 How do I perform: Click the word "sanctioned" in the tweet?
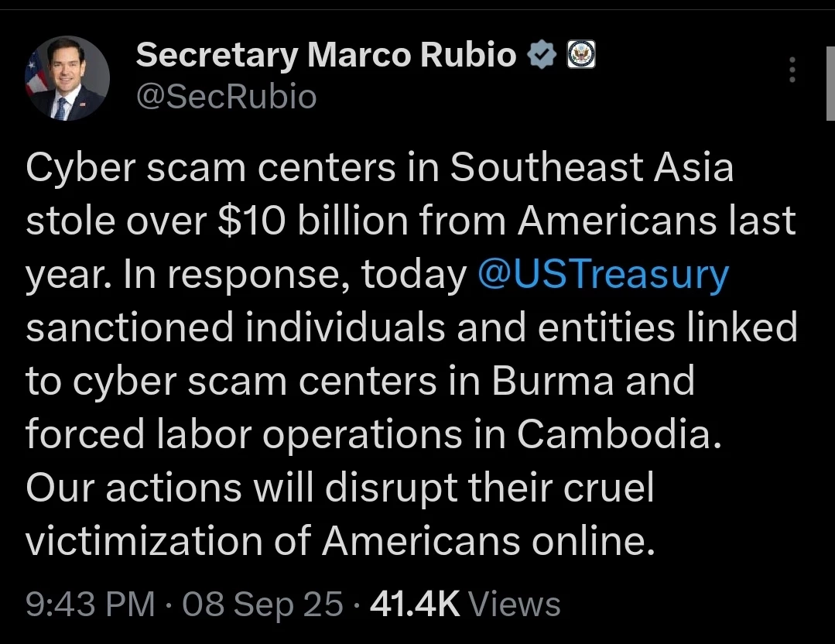130,328
